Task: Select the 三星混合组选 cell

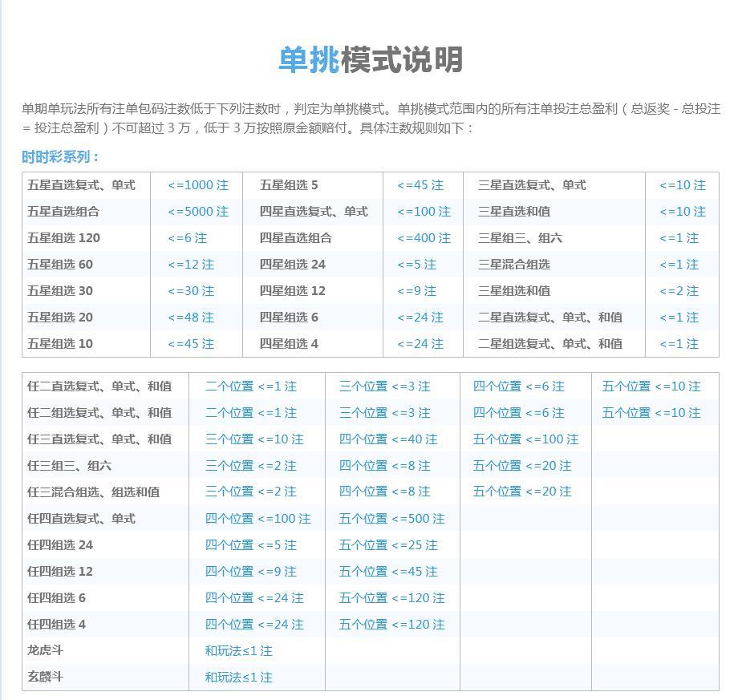Action: [x=513, y=265]
